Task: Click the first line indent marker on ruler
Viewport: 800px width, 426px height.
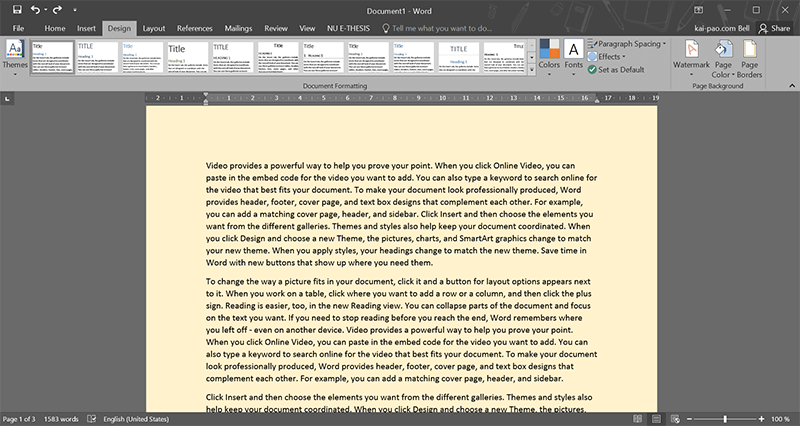Action: [206, 95]
